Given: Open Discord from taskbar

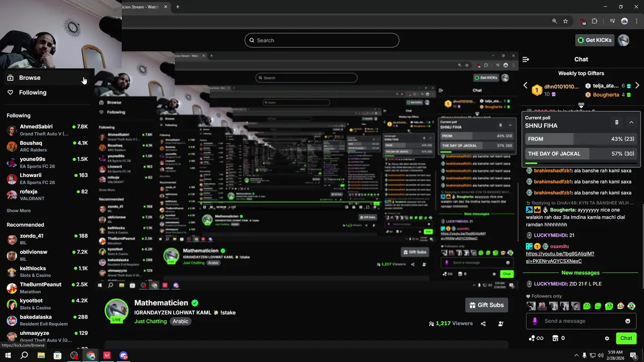Looking at the screenshot, I should pos(124,355).
